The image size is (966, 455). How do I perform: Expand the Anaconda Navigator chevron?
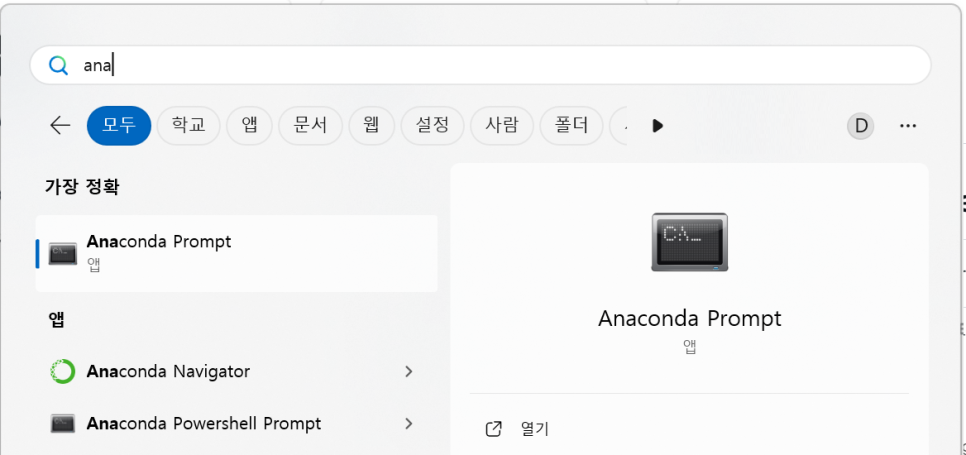[x=408, y=371]
